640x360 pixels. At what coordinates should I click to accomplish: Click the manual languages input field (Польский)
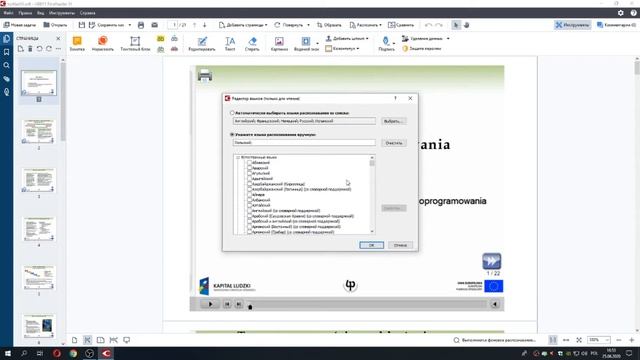pyautogui.click(x=304, y=142)
